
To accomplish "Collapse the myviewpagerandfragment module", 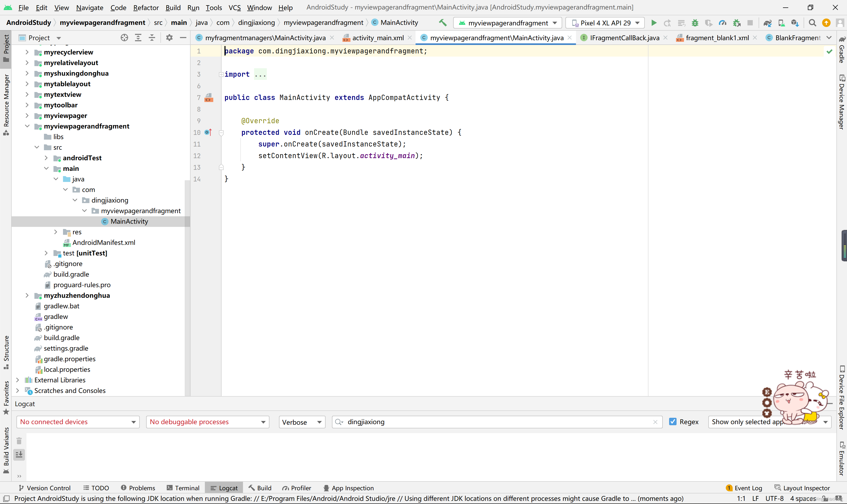I will pyautogui.click(x=27, y=126).
